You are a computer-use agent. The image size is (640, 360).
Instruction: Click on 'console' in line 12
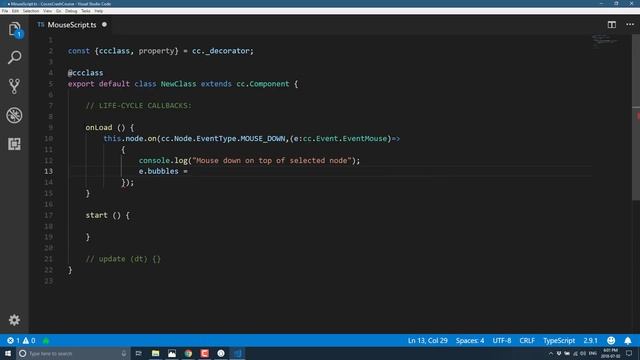click(x=154, y=160)
